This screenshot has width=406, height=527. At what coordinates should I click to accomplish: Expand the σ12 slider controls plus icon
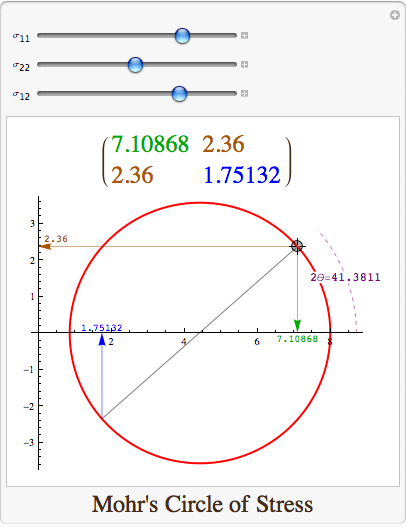(244, 93)
